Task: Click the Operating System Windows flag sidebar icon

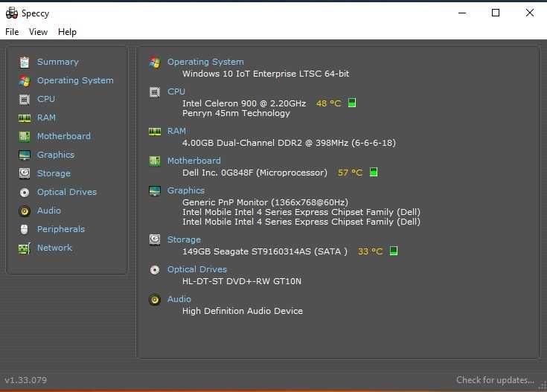Action: click(25, 81)
